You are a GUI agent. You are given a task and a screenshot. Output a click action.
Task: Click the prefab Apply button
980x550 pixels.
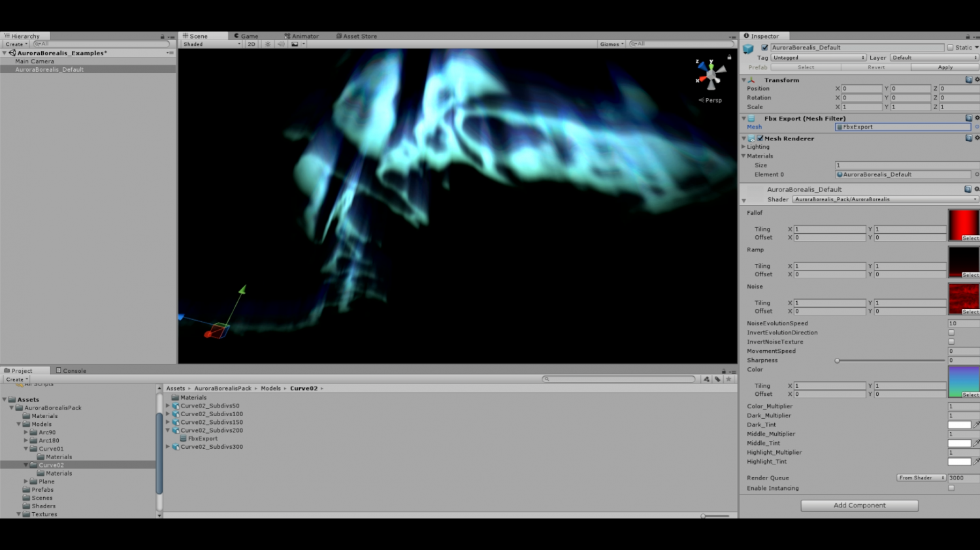pos(945,67)
